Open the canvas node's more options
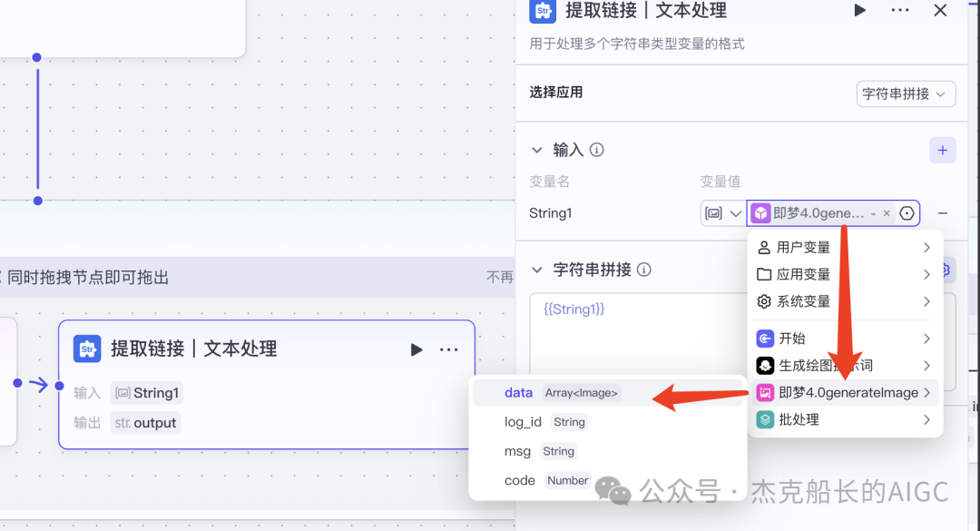The height and width of the screenshot is (531, 980). pyautogui.click(x=449, y=349)
